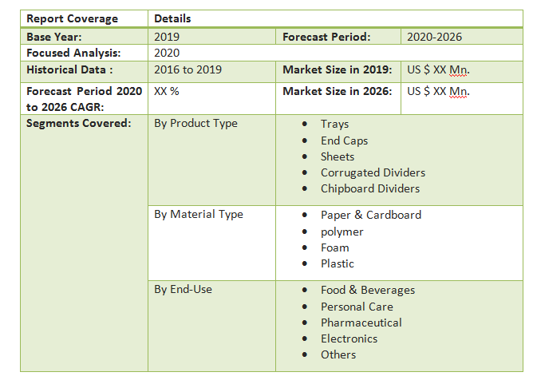
Task: Select the 'Segments Covered:' row label
Action: point(78,124)
